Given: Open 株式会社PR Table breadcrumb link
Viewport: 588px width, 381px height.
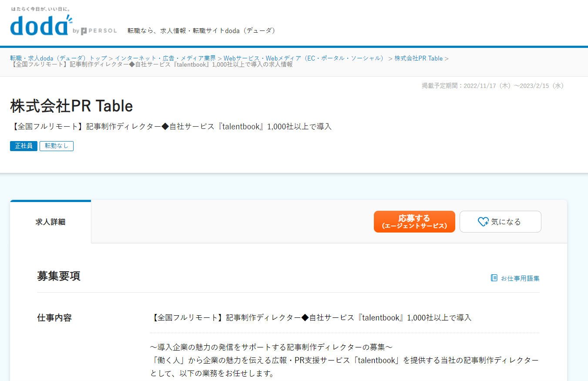Looking at the screenshot, I should tap(419, 58).
